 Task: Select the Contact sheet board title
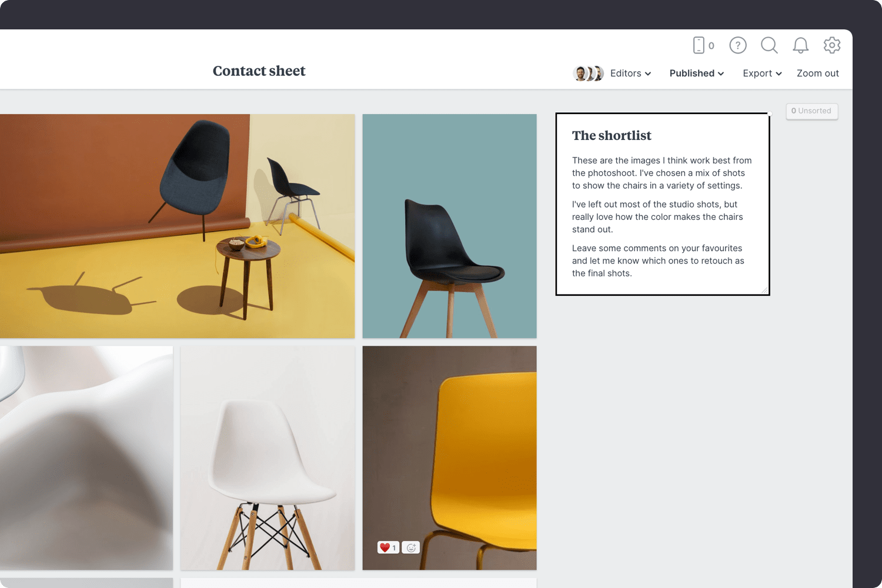point(259,71)
